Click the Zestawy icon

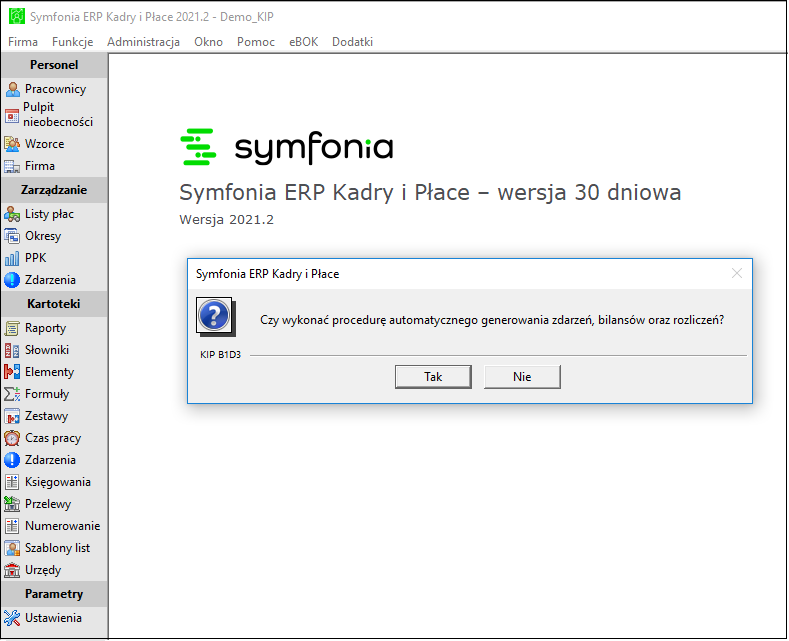(x=12, y=416)
